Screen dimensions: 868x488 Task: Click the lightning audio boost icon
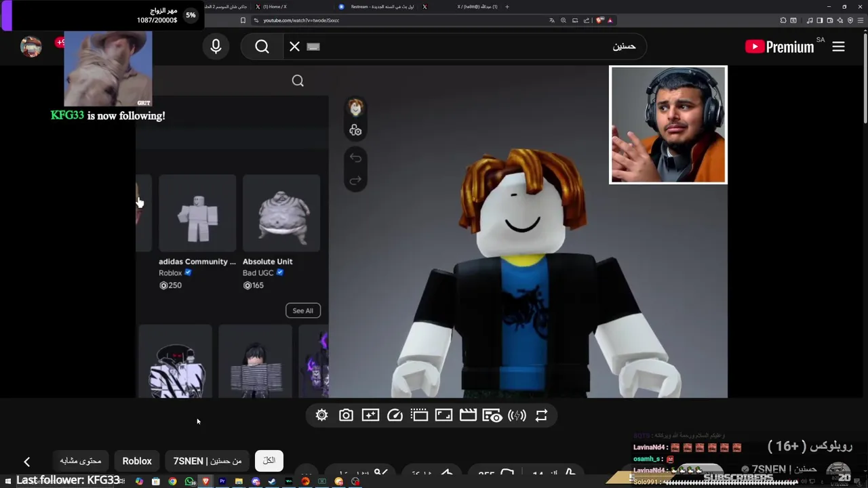517,415
